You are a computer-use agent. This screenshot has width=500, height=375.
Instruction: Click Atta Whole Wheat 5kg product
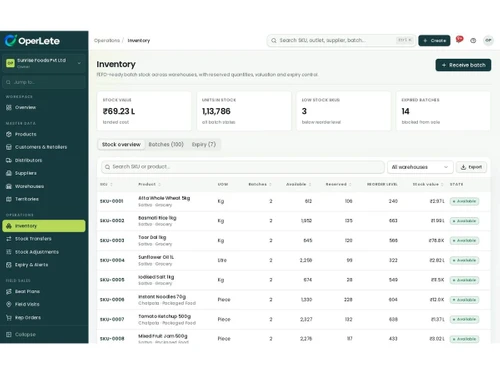(164, 198)
